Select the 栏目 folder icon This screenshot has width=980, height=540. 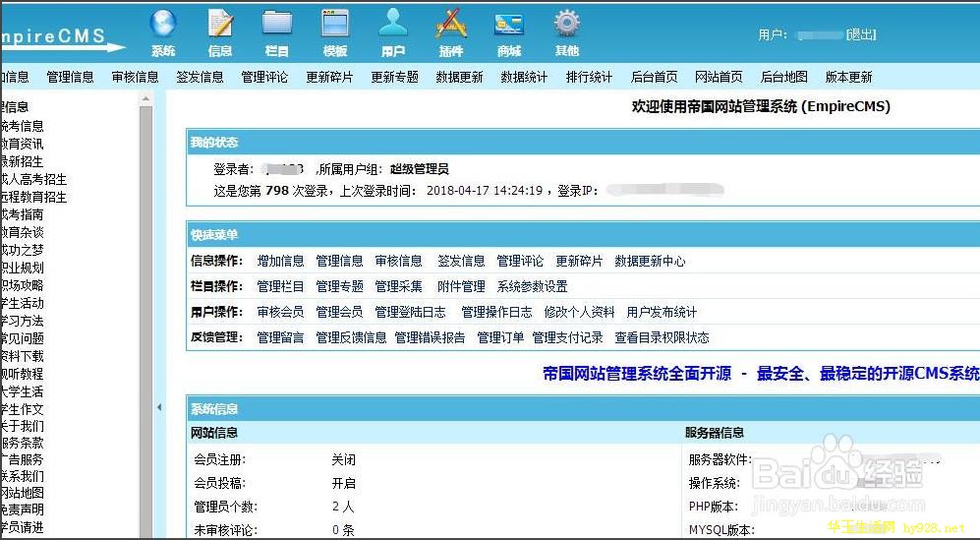point(278,25)
